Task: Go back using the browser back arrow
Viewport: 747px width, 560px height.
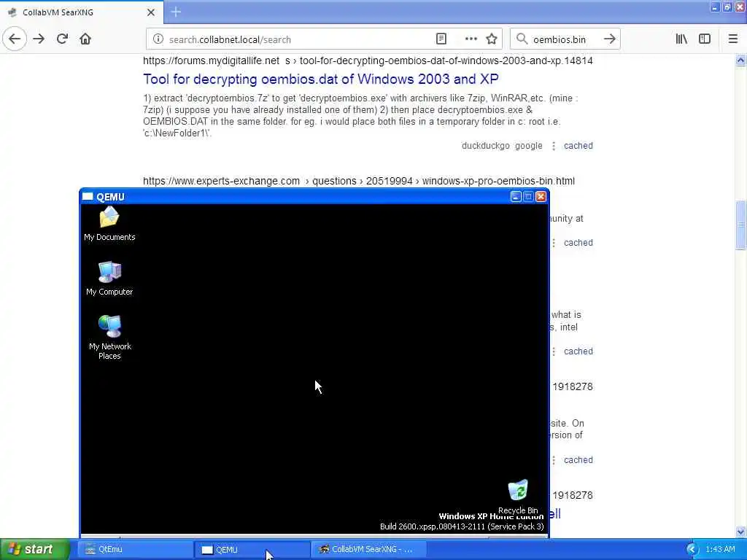Action: point(15,39)
